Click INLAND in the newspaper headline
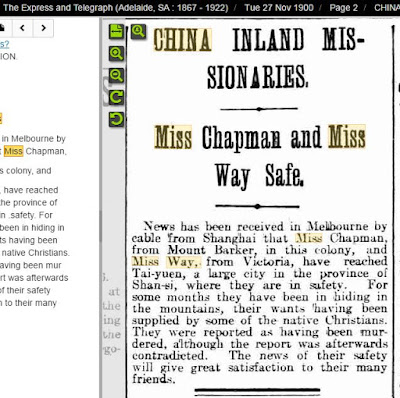The height and width of the screenshot is (398, 400). (268, 40)
